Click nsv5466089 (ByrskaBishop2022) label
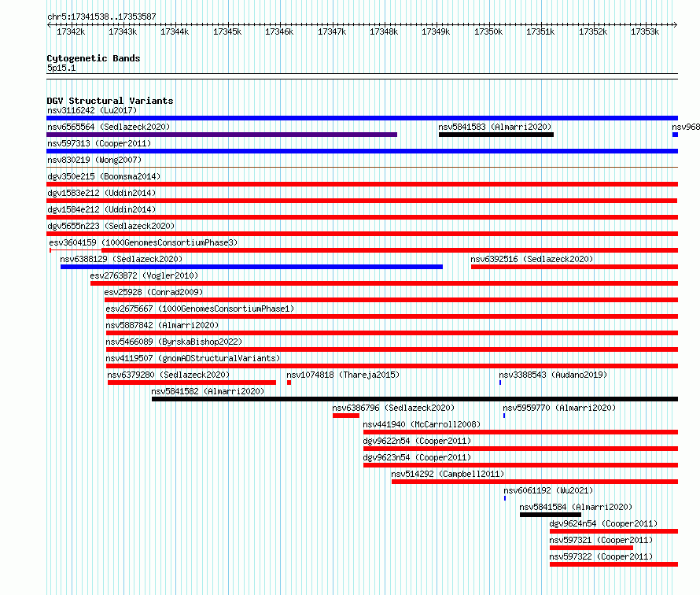Image resolution: width=700 pixels, height=595 pixels. (174, 342)
